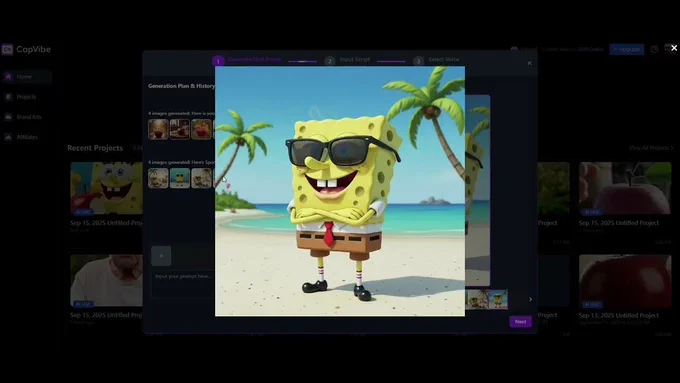Screen dimensions: 680x383
Task: Open the Sep 13, 2025 Untitled Project card
Action: 625,290
